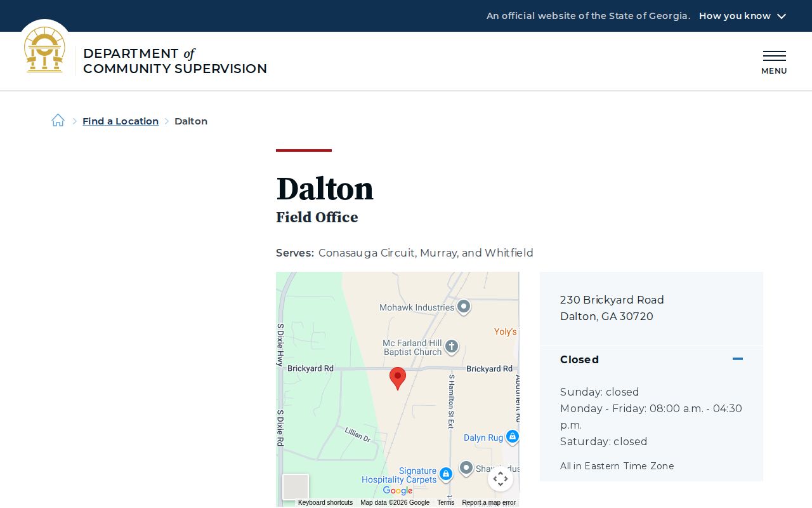Click Report a map error
Screen dimensions: 812x508
(x=488, y=502)
